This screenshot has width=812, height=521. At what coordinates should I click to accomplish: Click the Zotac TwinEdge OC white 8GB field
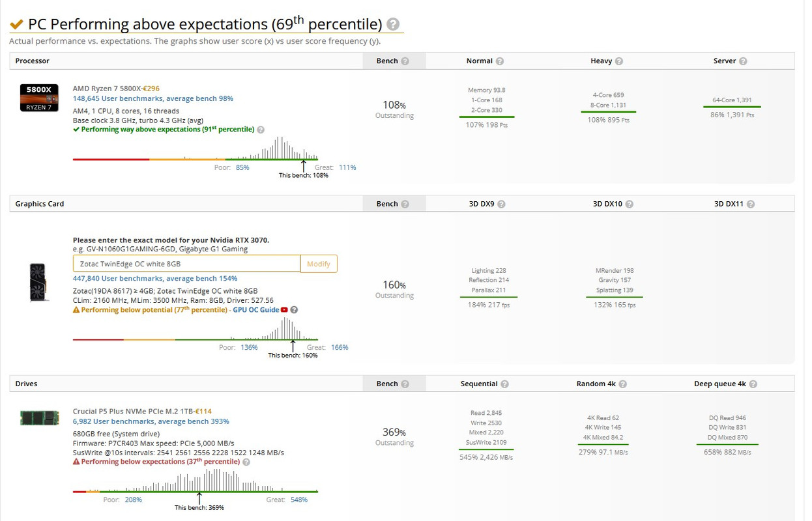186,264
